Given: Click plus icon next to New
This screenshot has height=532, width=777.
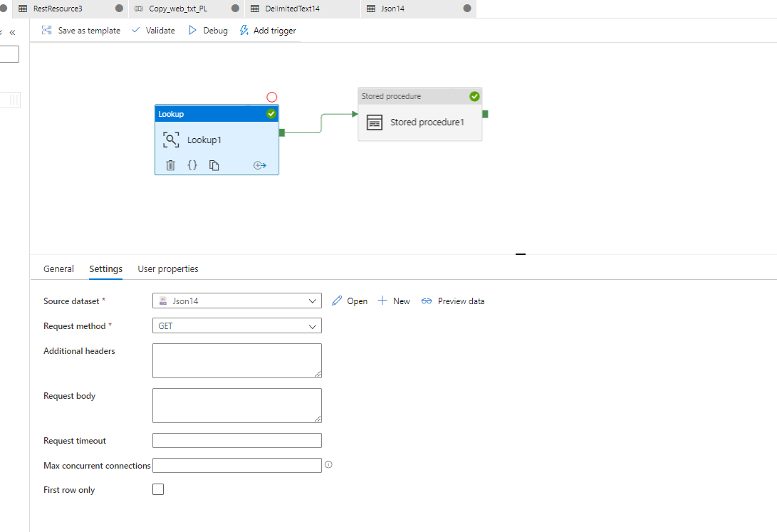Looking at the screenshot, I should coord(382,301).
